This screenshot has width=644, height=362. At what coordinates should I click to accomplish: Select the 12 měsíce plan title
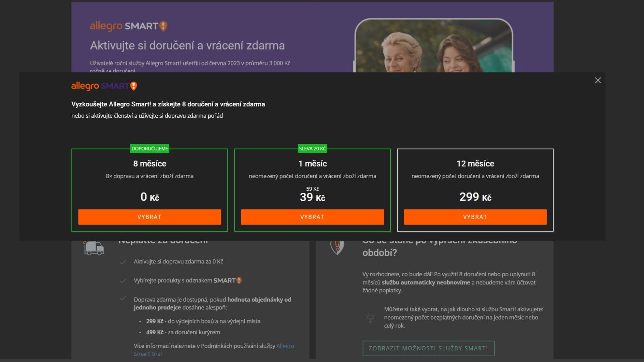[475, 164]
